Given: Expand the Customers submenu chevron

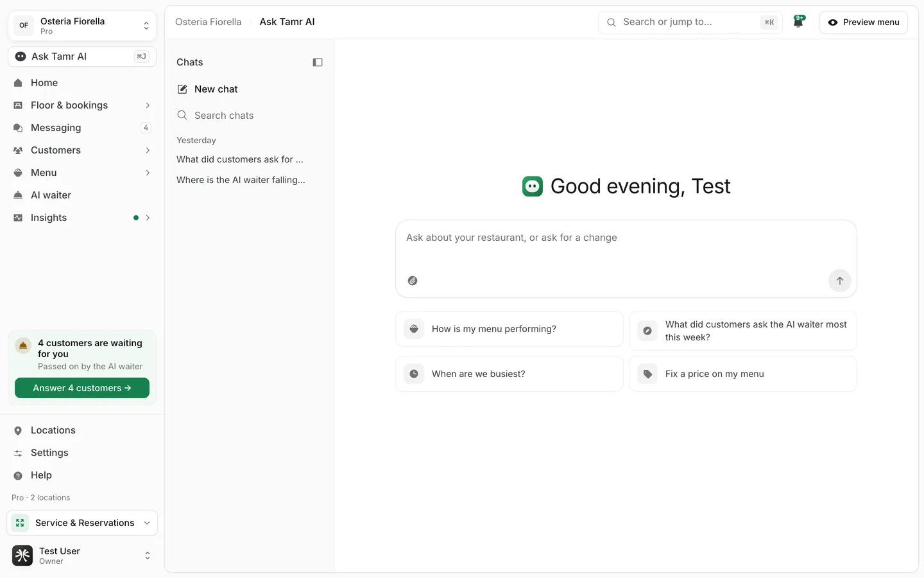Looking at the screenshot, I should (148, 150).
